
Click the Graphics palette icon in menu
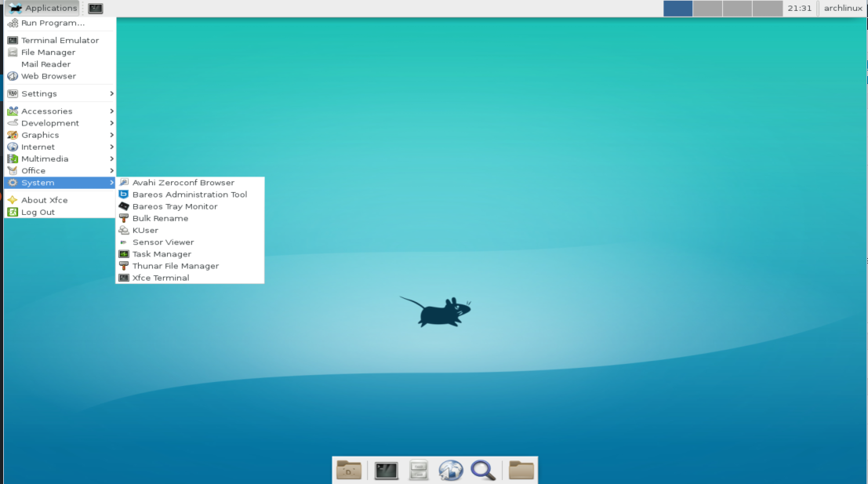[13, 135]
